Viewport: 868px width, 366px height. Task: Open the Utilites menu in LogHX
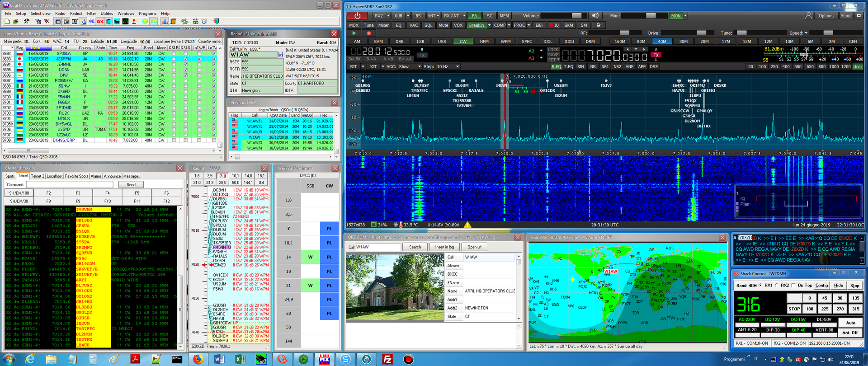pyautogui.click(x=107, y=14)
